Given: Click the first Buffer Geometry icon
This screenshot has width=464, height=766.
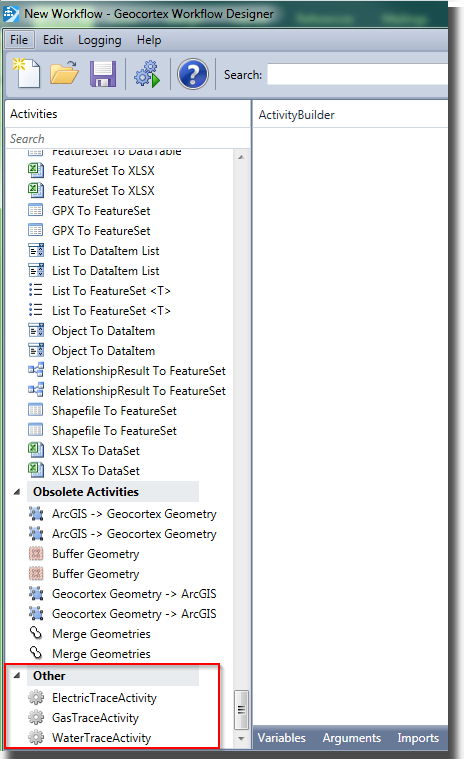Looking at the screenshot, I should point(36,553).
